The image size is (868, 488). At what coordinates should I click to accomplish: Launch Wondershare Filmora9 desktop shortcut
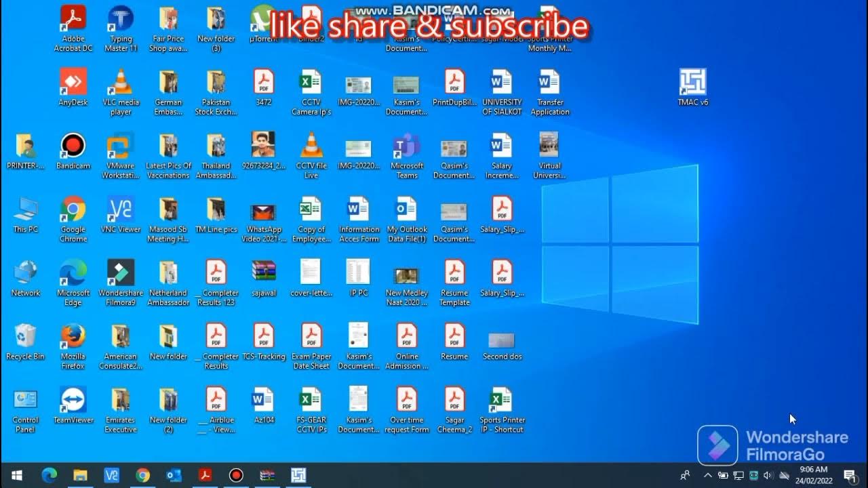121,283
